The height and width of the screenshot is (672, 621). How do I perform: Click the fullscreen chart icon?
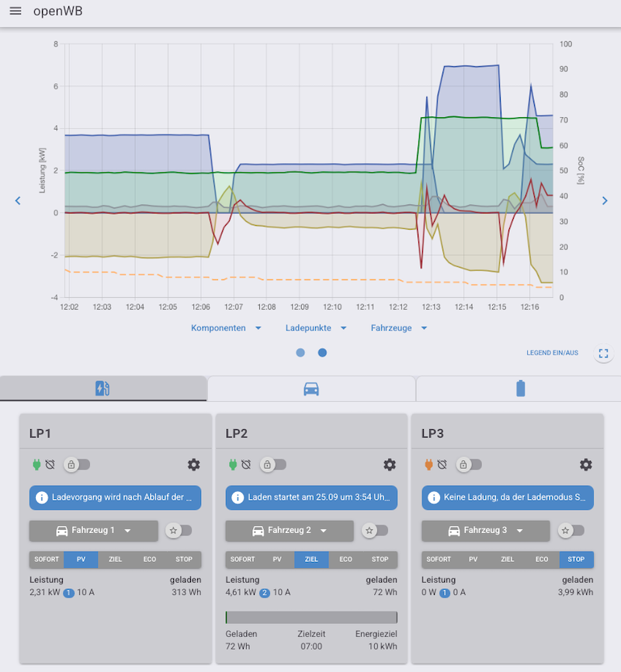pos(603,353)
